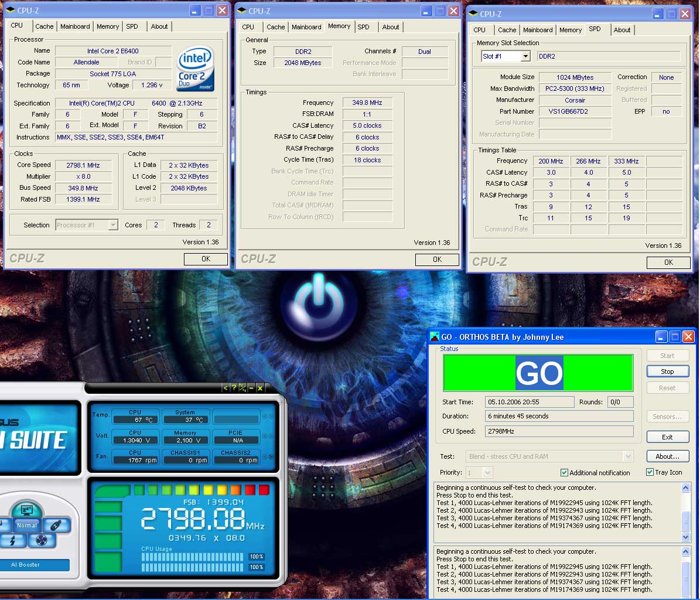Open the Priority dropdown in ORTHOS
The width and height of the screenshot is (700, 600).
click(487, 472)
